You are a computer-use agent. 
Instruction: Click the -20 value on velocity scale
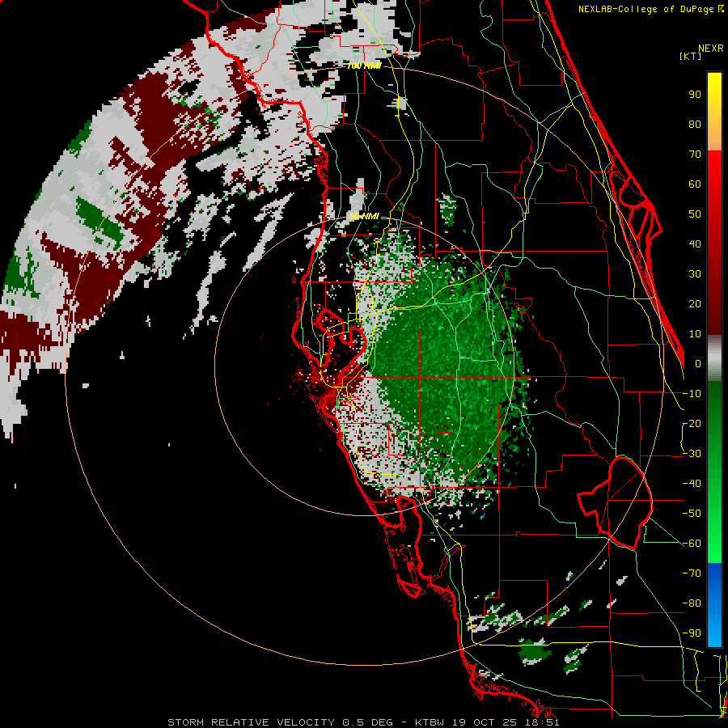(x=692, y=424)
